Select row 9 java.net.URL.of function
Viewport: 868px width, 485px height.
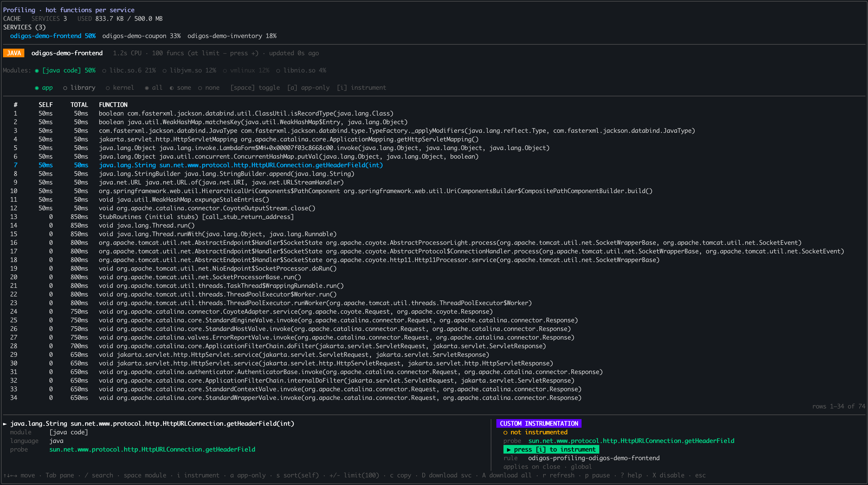pos(434,182)
